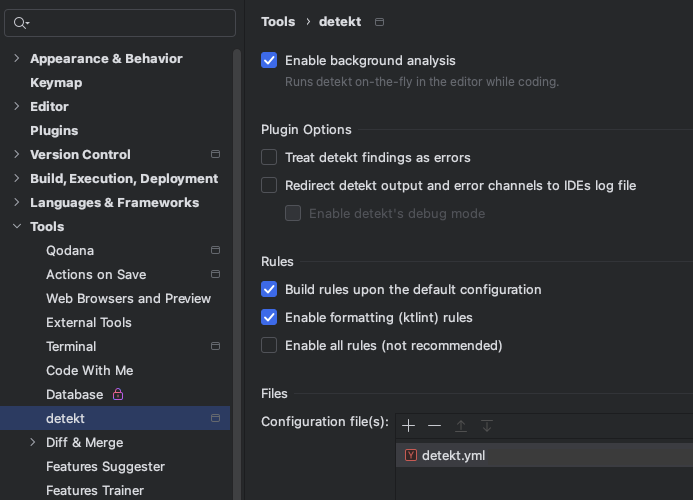The height and width of the screenshot is (500, 693).
Task: Select Actions on Save settings
Action: point(96,275)
